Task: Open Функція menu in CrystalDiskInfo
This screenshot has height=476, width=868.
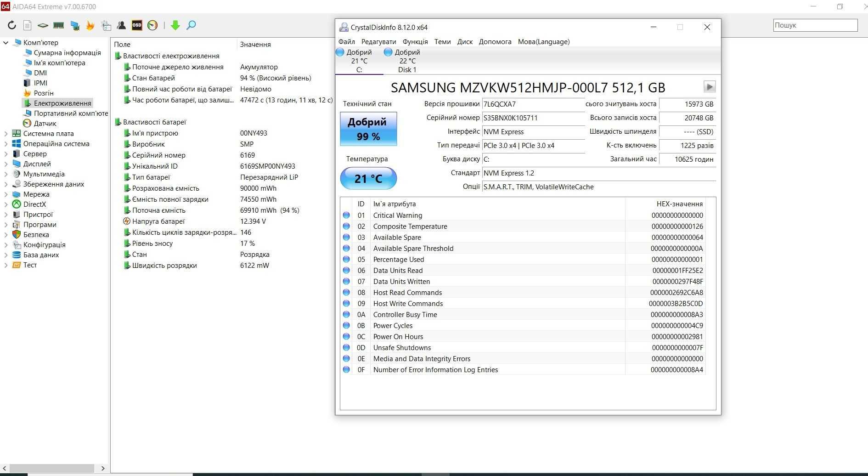Action: coord(415,41)
